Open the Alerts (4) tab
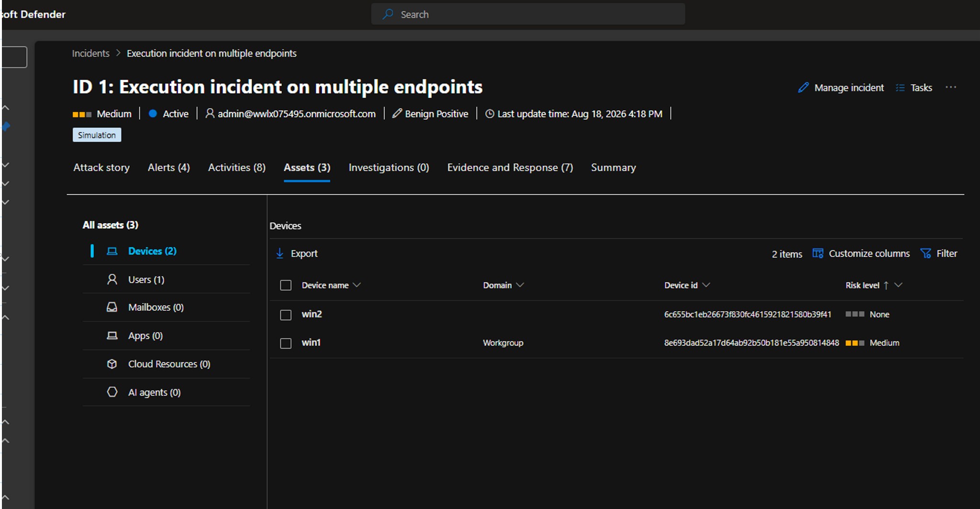 coord(169,168)
